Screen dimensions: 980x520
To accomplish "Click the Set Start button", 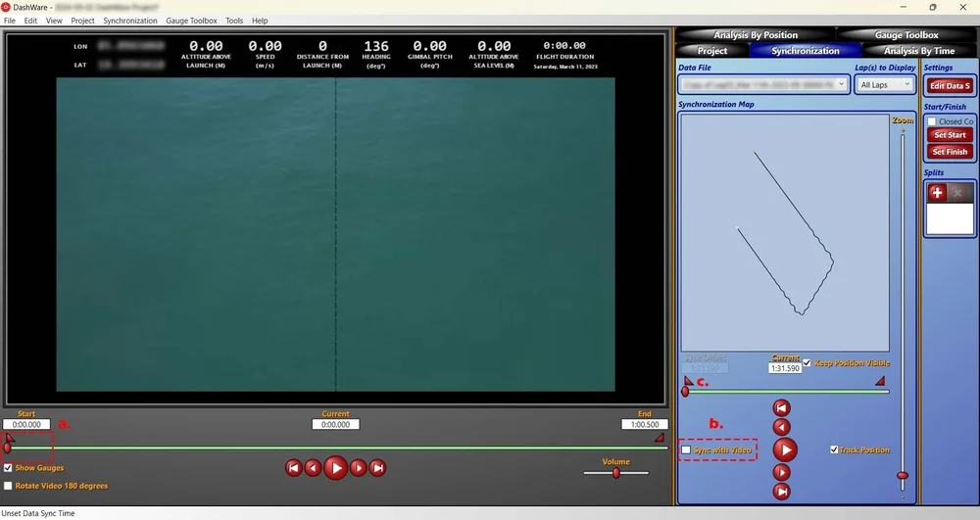I will pyautogui.click(x=950, y=135).
